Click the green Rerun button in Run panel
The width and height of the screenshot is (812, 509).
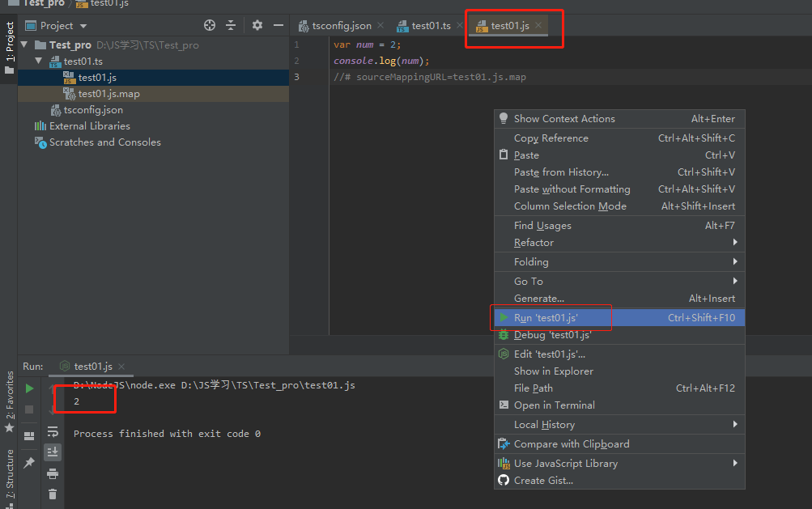[29, 388]
